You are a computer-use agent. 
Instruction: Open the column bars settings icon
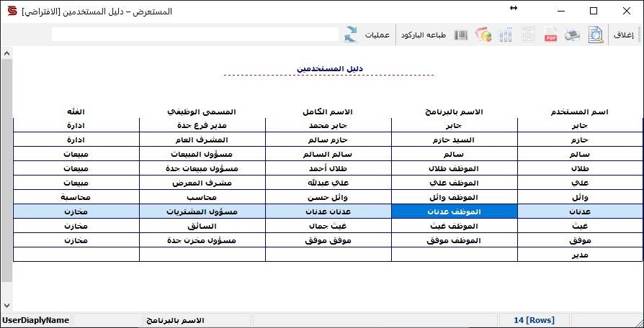point(506,35)
